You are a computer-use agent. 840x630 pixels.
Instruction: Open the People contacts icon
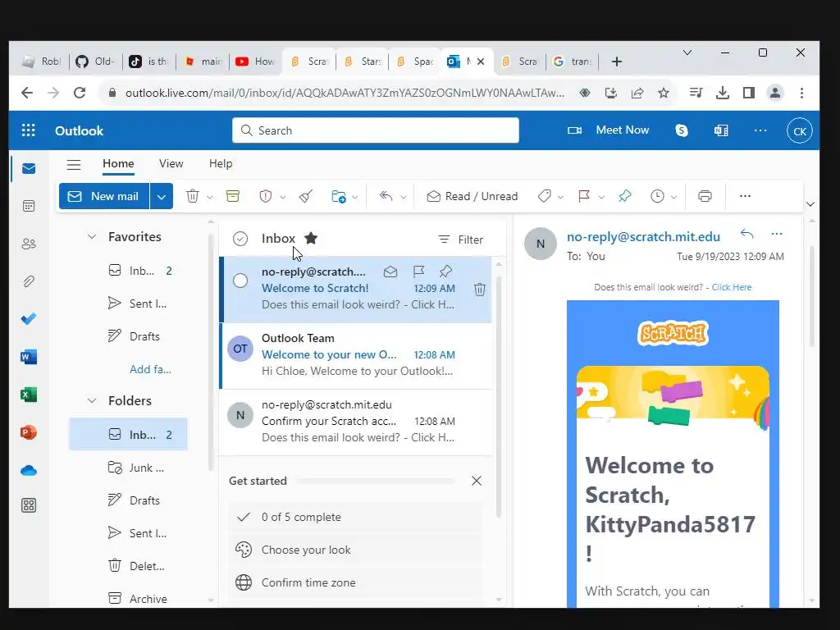(x=29, y=244)
